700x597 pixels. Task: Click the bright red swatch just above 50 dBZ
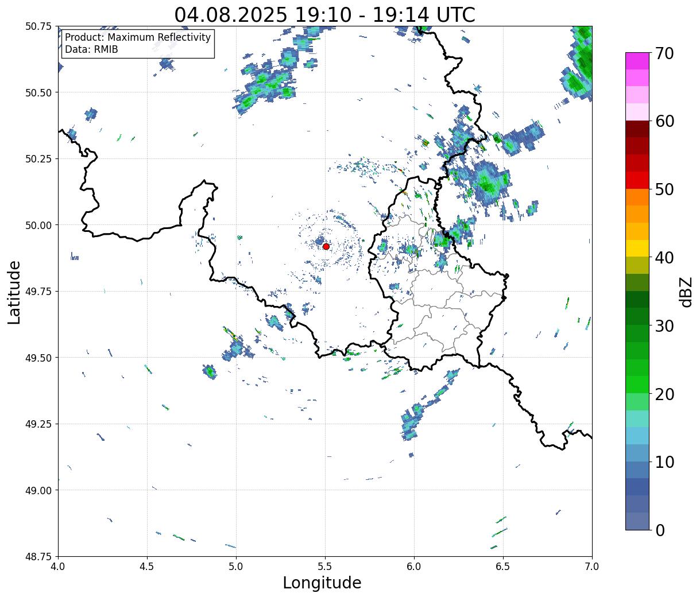coord(637,180)
